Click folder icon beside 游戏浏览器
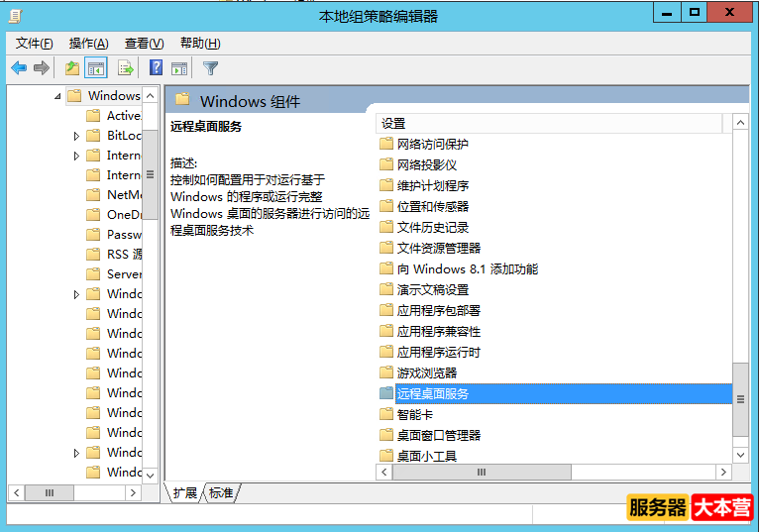759x532 pixels. (386, 372)
